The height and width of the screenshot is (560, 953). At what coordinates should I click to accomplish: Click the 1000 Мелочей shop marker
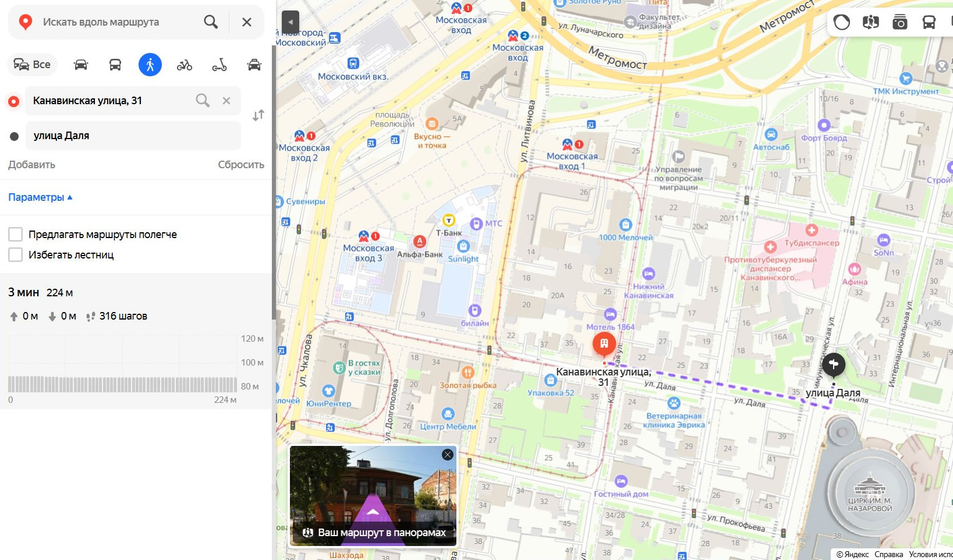point(626,225)
